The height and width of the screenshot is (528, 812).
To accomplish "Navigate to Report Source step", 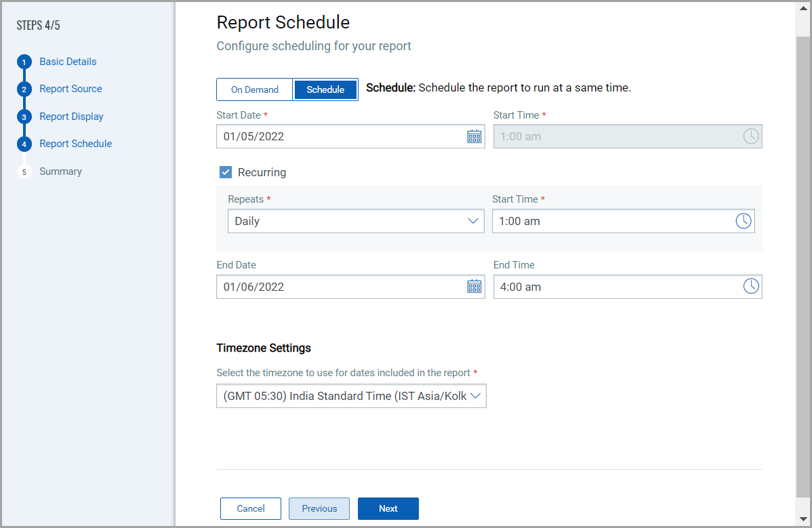I will pyautogui.click(x=70, y=89).
